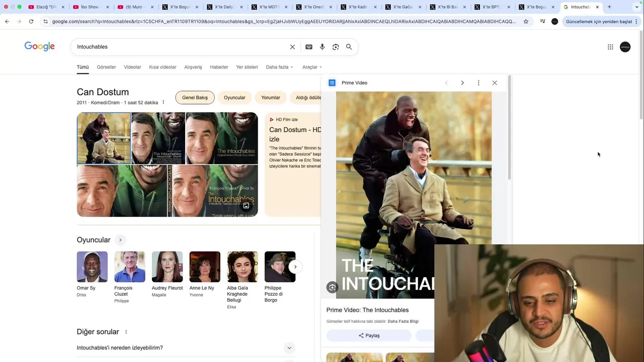
Task: Open the Google apps grid
Action: coord(610,47)
